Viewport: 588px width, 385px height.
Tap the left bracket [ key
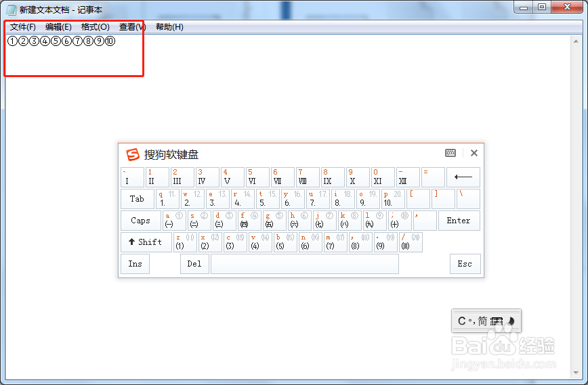click(x=418, y=199)
